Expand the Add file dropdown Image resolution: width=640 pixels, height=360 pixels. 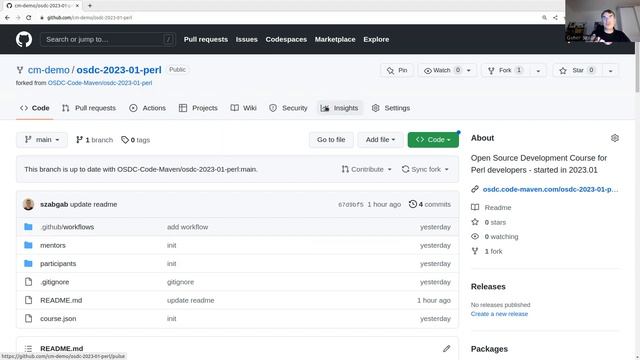click(x=380, y=140)
